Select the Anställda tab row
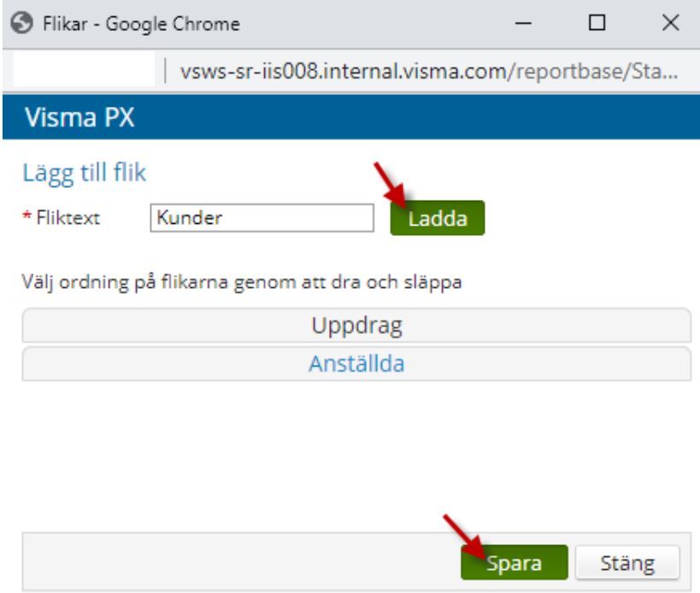 click(356, 364)
